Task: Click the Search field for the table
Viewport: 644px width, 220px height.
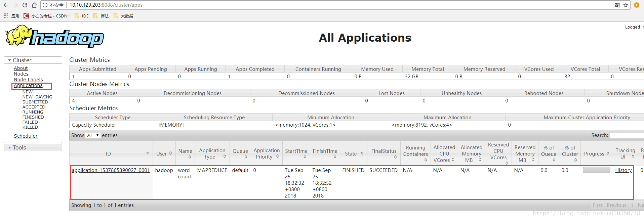Action: pyautogui.click(x=627, y=135)
